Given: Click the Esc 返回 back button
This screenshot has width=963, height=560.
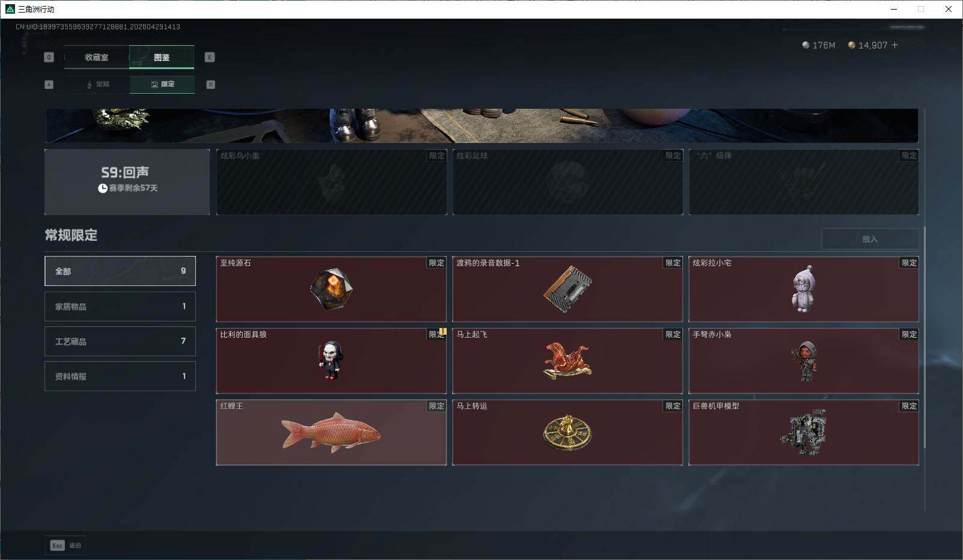Looking at the screenshot, I should click(x=66, y=545).
